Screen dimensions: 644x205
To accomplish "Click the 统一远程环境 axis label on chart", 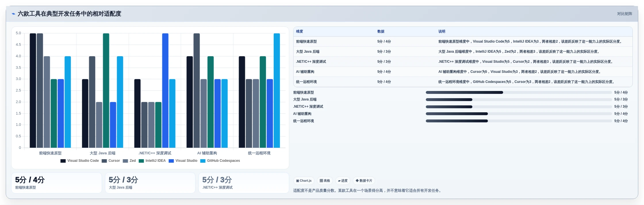I will point(259,153).
